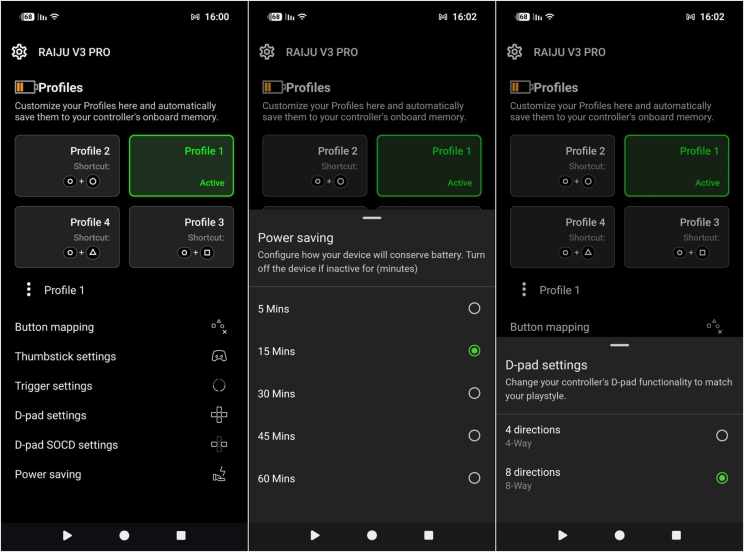Open Trigger settings circle icon
Viewport: 744px width, 552px height.
pyautogui.click(x=219, y=385)
